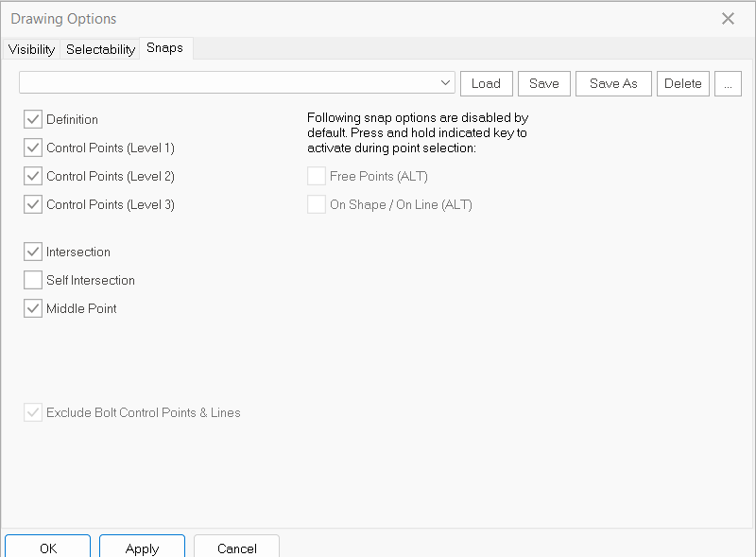Screen dimensions: 756x557
Task: Click Apply to apply snap settings
Action: tap(142, 548)
